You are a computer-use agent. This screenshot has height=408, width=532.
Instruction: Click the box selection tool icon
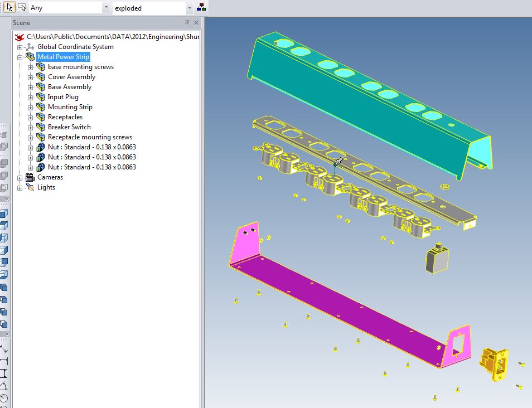point(22,7)
